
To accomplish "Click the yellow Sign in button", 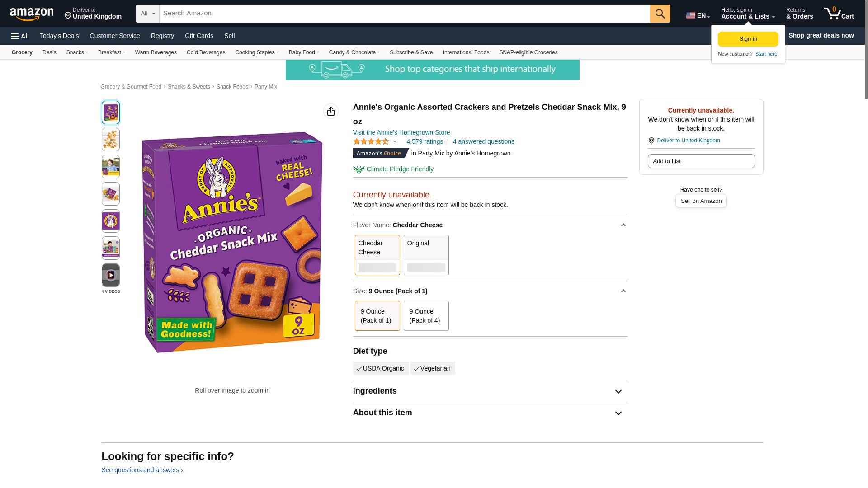I will point(748,39).
